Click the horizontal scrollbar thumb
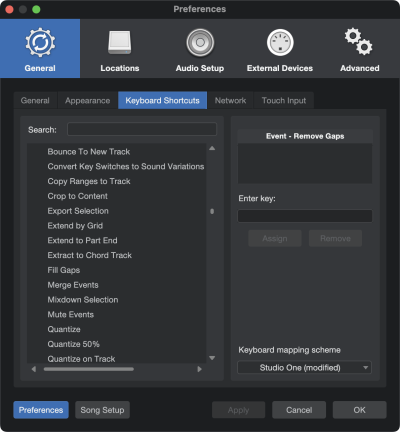 (89, 369)
